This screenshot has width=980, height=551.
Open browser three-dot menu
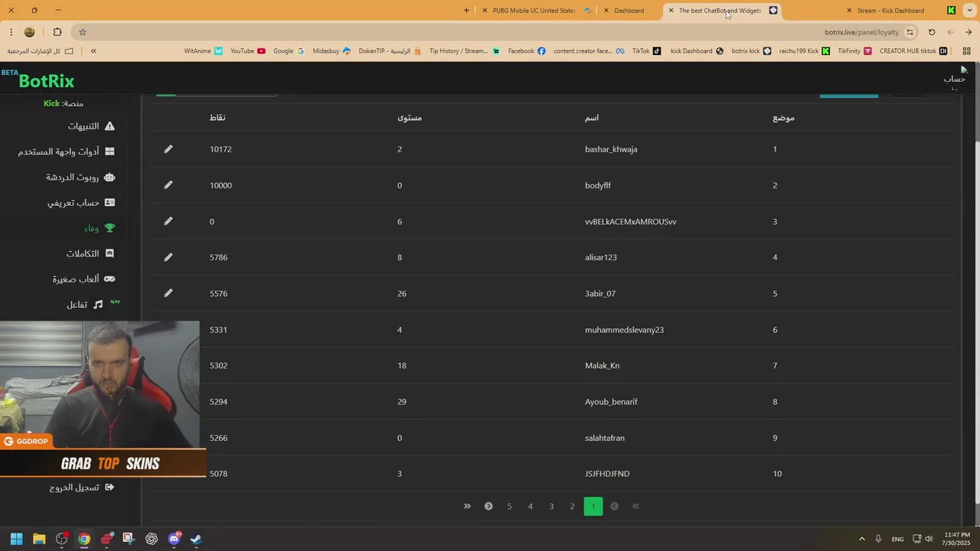click(11, 32)
